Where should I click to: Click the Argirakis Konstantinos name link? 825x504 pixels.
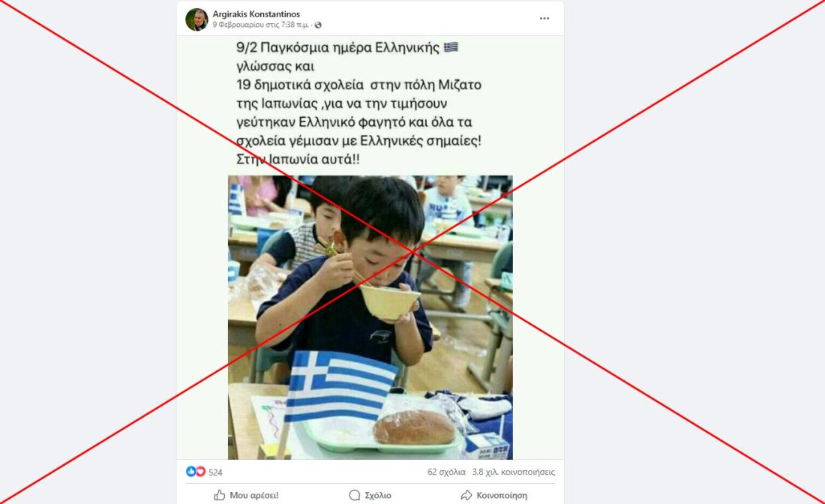click(x=256, y=14)
